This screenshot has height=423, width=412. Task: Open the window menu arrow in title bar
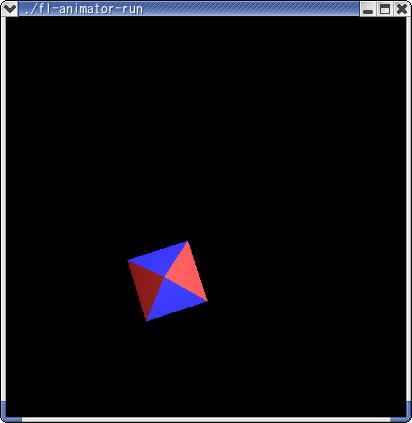9,9
